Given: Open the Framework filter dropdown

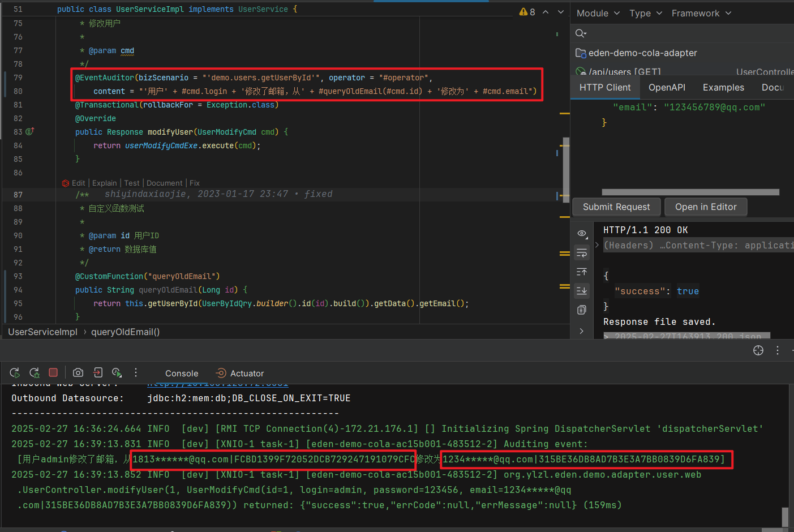Looking at the screenshot, I should coord(702,13).
